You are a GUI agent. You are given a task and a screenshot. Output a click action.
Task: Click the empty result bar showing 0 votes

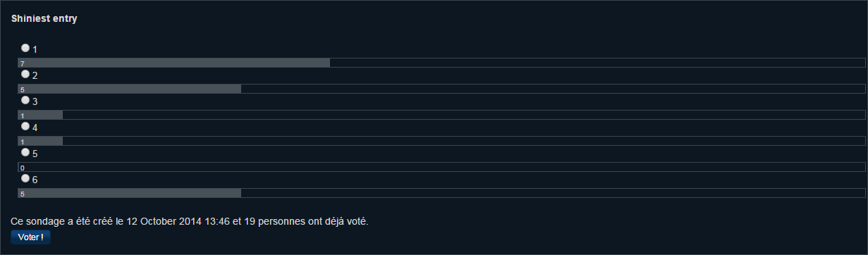click(x=441, y=167)
